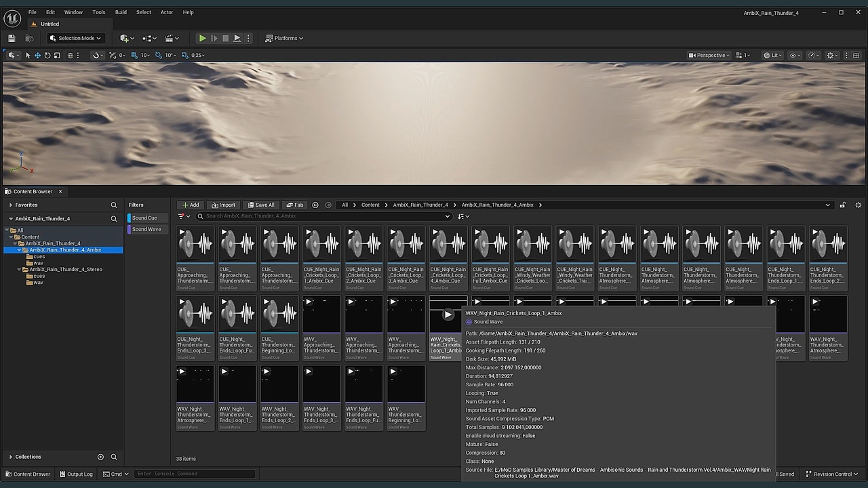The height and width of the screenshot is (488, 868).
Task: Toggle the Sound Cue filter
Action: (147, 218)
